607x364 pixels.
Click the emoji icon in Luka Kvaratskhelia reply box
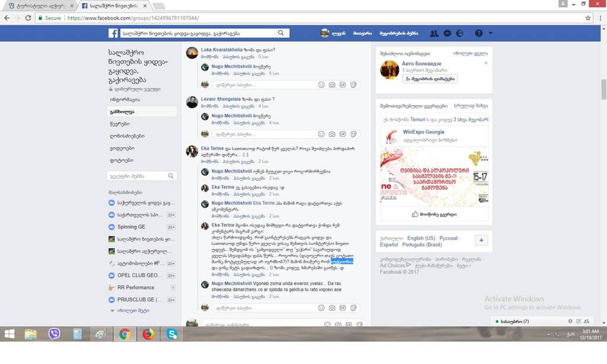pos(321,85)
